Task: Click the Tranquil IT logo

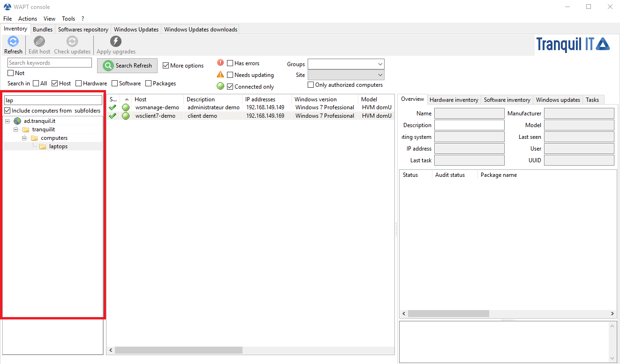Action: (x=573, y=45)
